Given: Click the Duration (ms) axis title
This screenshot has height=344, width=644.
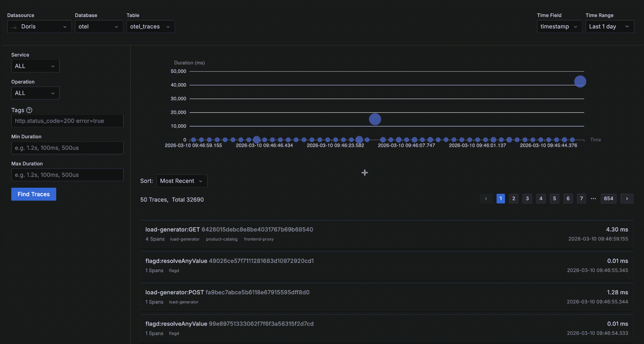Looking at the screenshot, I should click(189, 63).
